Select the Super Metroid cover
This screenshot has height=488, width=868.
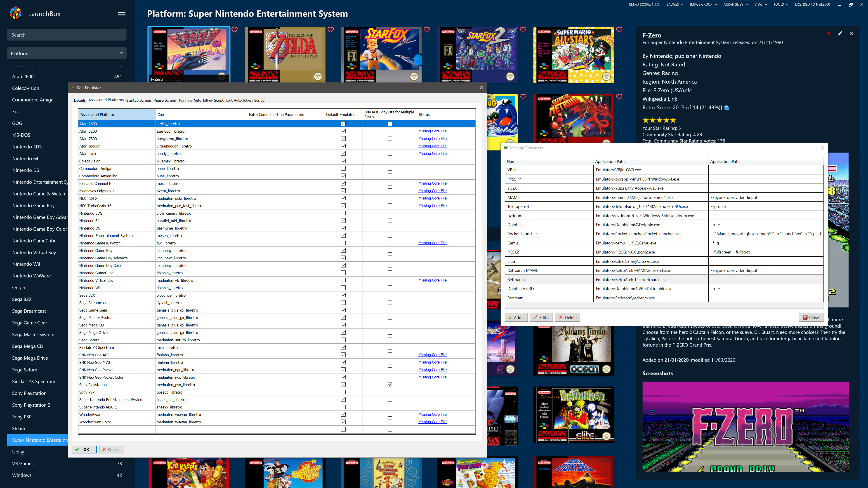point(574,119)
